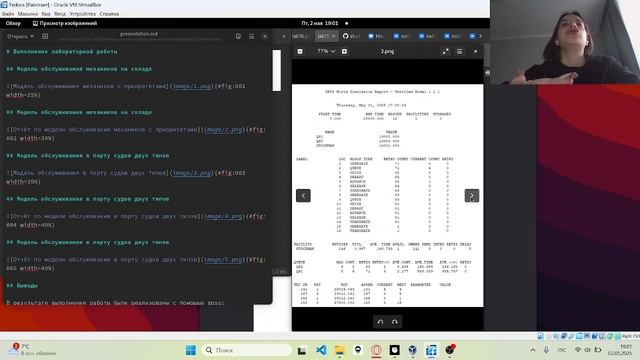Open the weather widget in the taskbar
This screenshot has height=360, width=640.
(33, 350)
